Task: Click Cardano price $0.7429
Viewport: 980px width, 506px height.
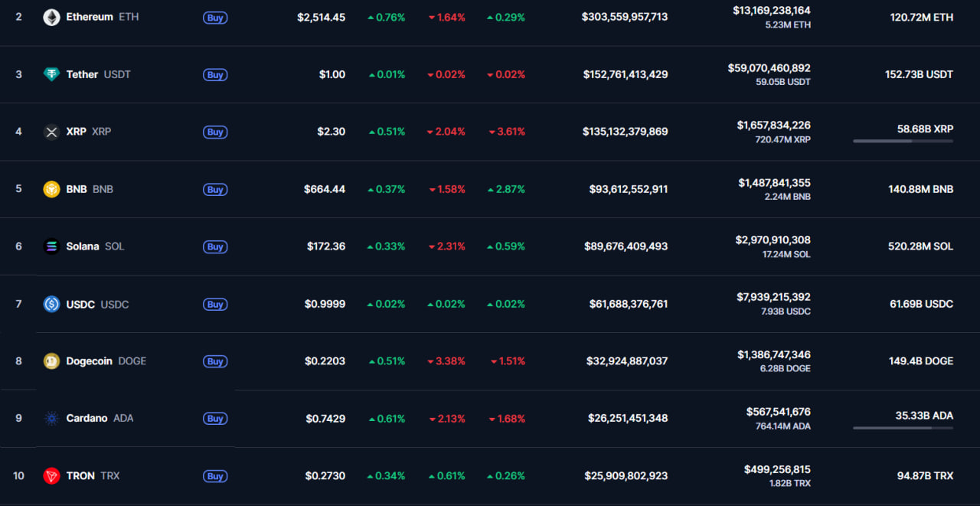Action: [x=325, y=419]
